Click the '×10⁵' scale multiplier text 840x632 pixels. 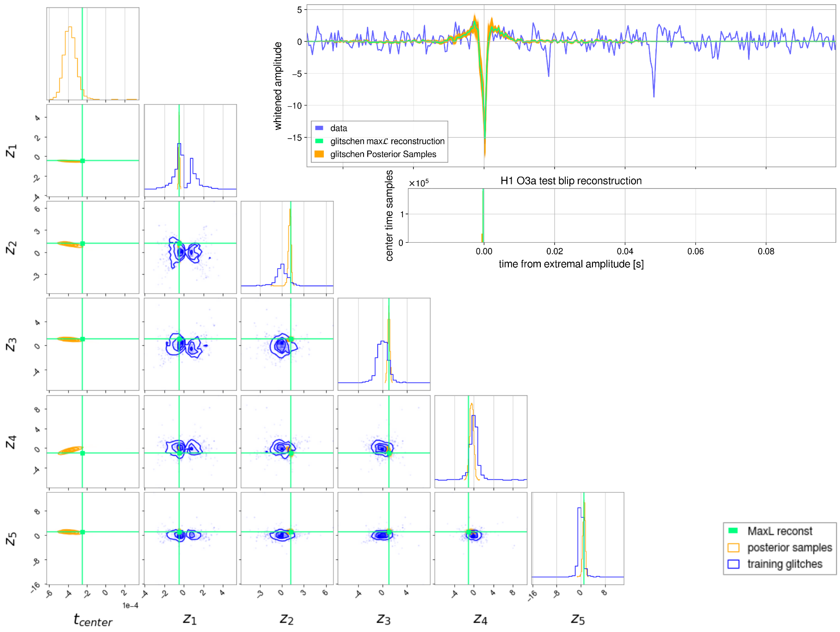(x=419, y=183)
